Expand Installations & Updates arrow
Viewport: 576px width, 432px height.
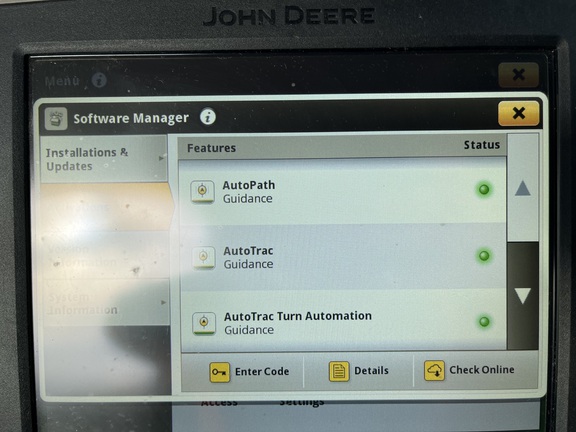click(162, 158)
